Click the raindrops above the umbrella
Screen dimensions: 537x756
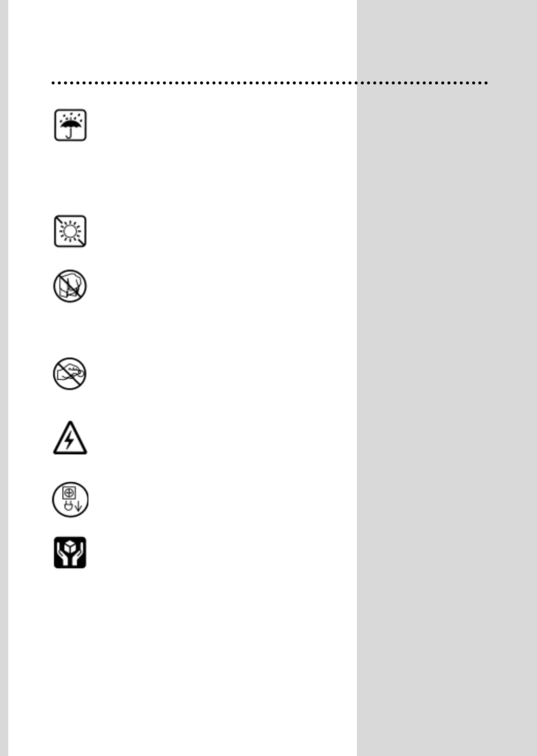[70, 115]
